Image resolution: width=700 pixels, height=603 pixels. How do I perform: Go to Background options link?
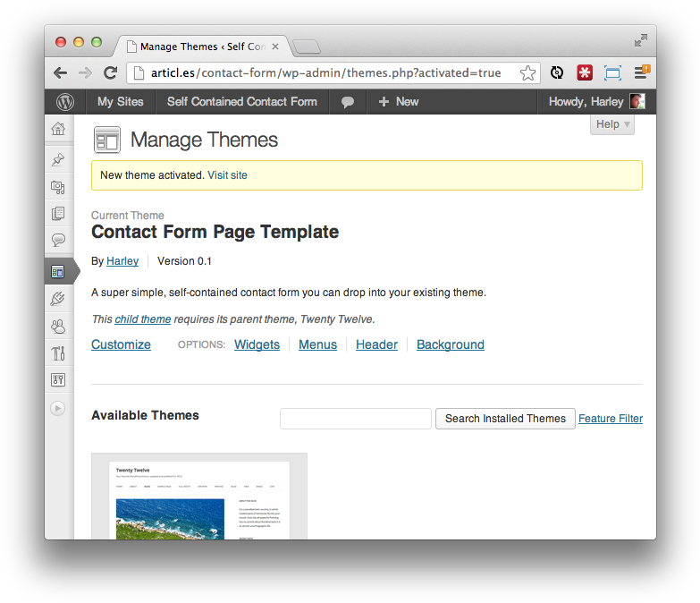click(x=450, y=344)
